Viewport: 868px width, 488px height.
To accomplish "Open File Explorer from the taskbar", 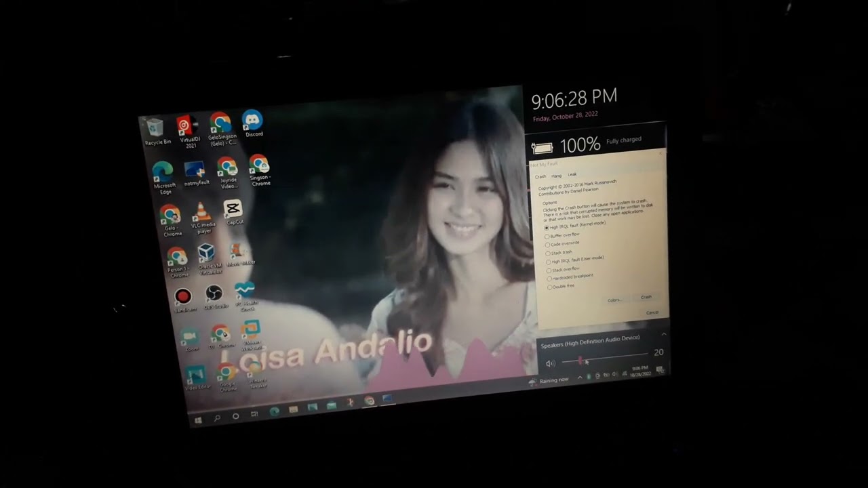I will coord(293,409).
